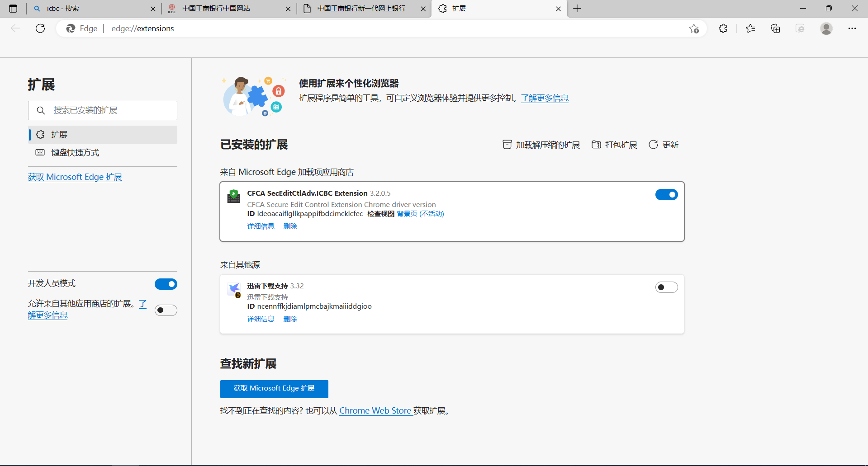
Task: Close the 中国工商银行新一代网上银行 tab
Action: [423, 9]
